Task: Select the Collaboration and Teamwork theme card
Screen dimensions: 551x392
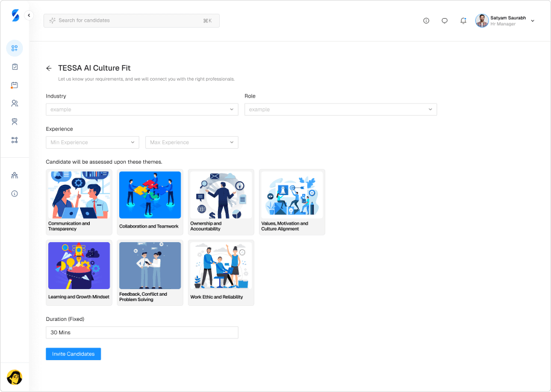Action: [150, 202]
